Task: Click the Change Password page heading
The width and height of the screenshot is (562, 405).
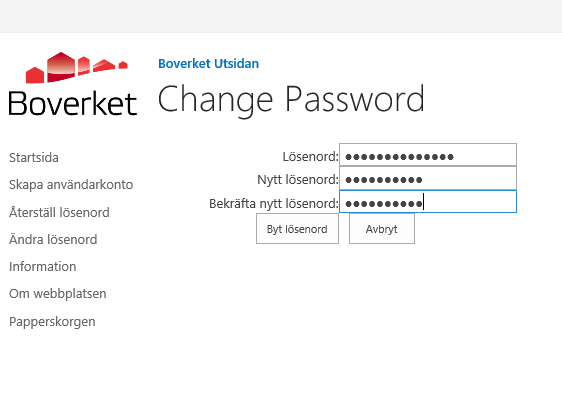Action: (291, 100)
